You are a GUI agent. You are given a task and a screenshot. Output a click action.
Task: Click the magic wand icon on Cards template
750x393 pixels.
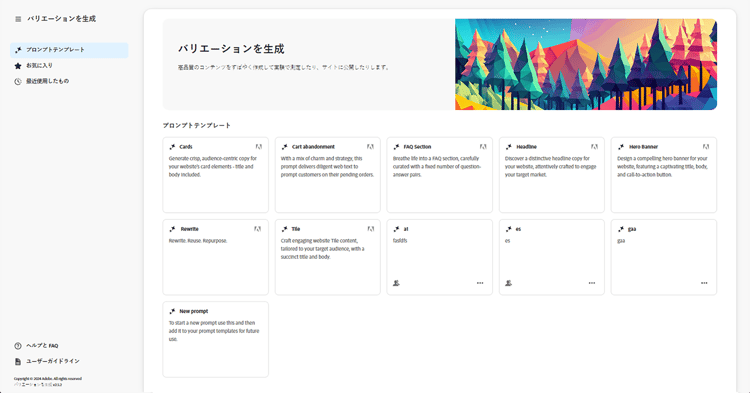[x=173, y=147]
